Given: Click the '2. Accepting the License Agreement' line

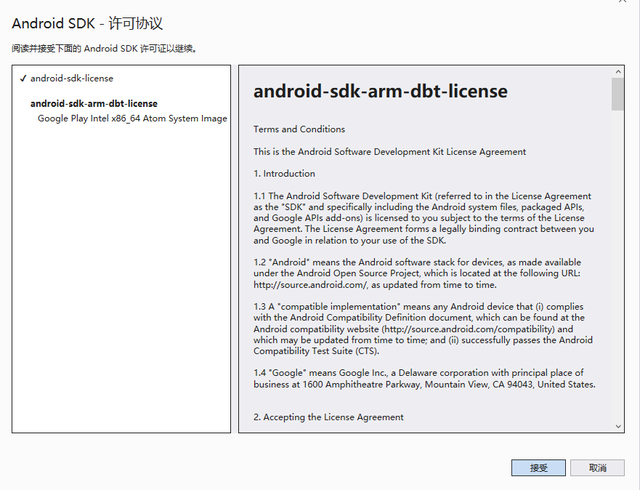Looking at the screenshot, I should click(x=329, y=417).
